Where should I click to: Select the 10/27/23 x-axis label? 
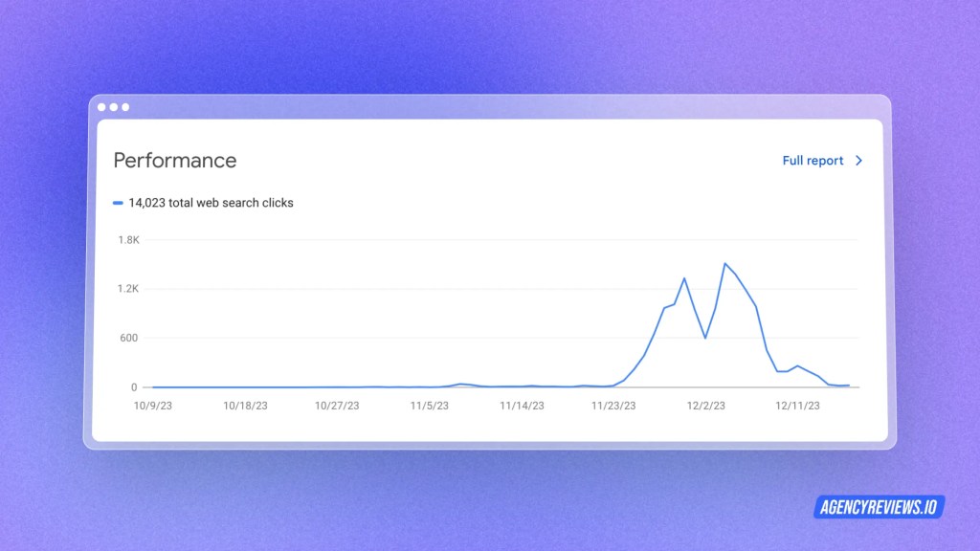(337, 406)
